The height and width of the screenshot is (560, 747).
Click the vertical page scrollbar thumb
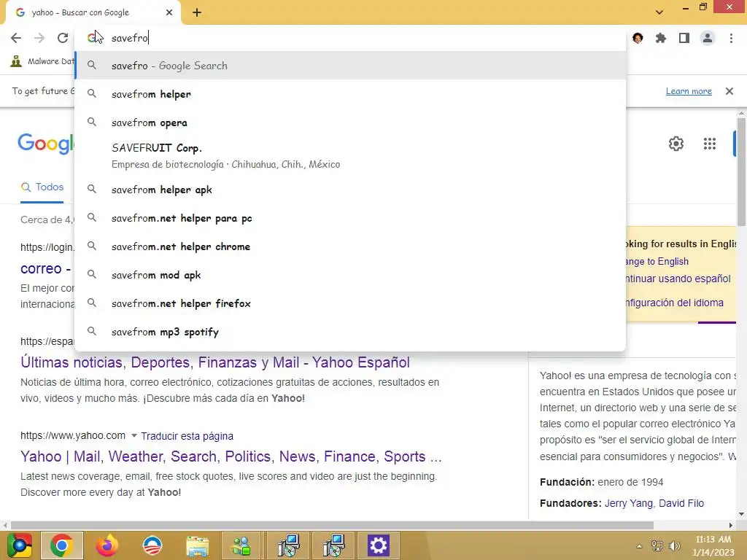point(742,171)
